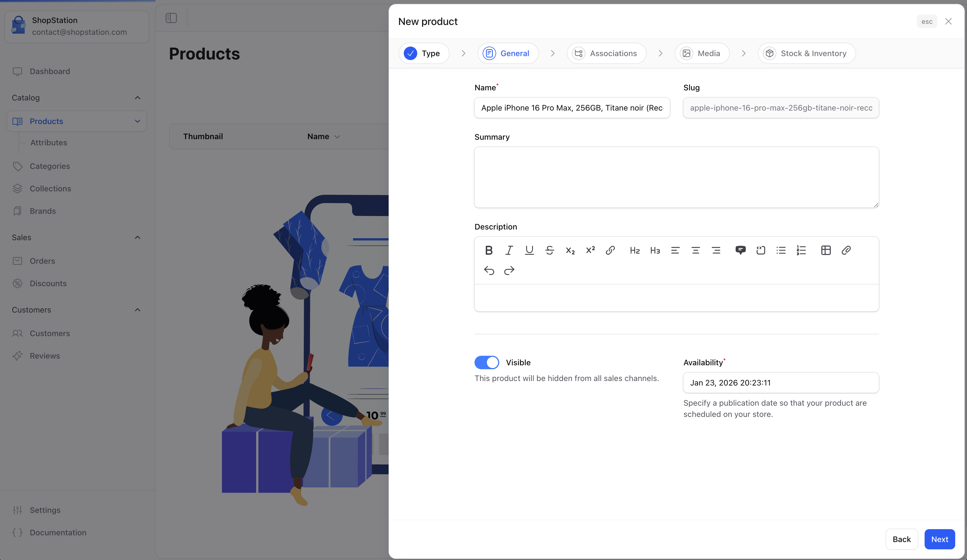Apply bold formatting in the description editor
Screen dimensions: 967x560
(x=489, y=250)
